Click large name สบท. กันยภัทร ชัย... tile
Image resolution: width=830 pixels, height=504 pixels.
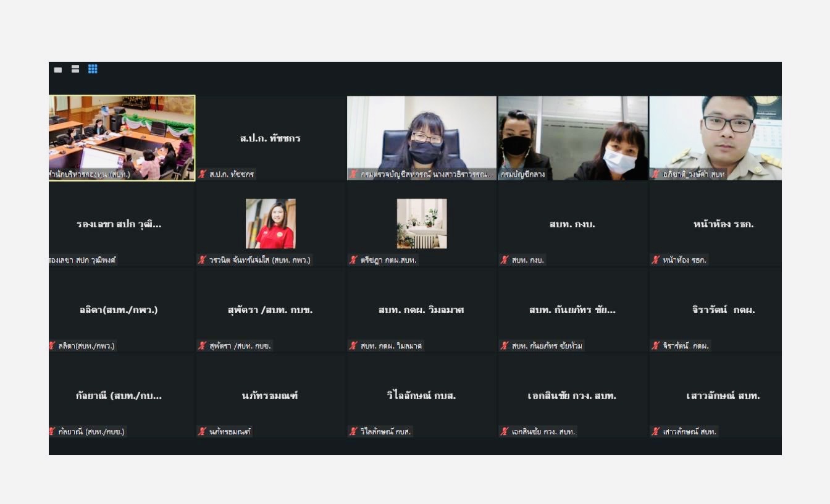(572, 310)
